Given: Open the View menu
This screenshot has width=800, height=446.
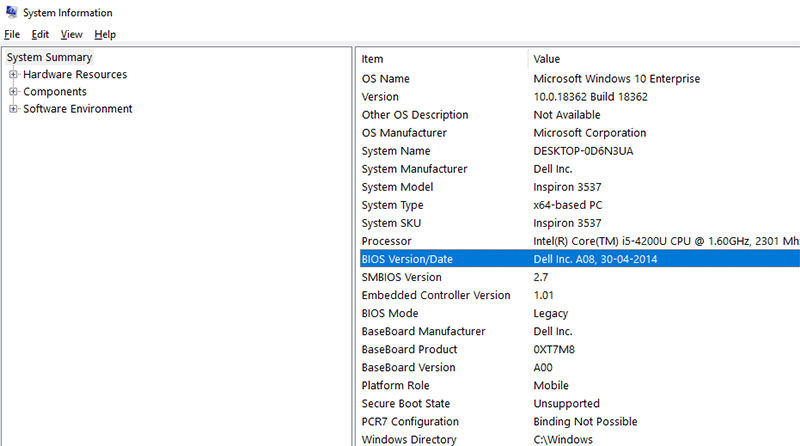Looking at the screenshot, I should (71, 34).
